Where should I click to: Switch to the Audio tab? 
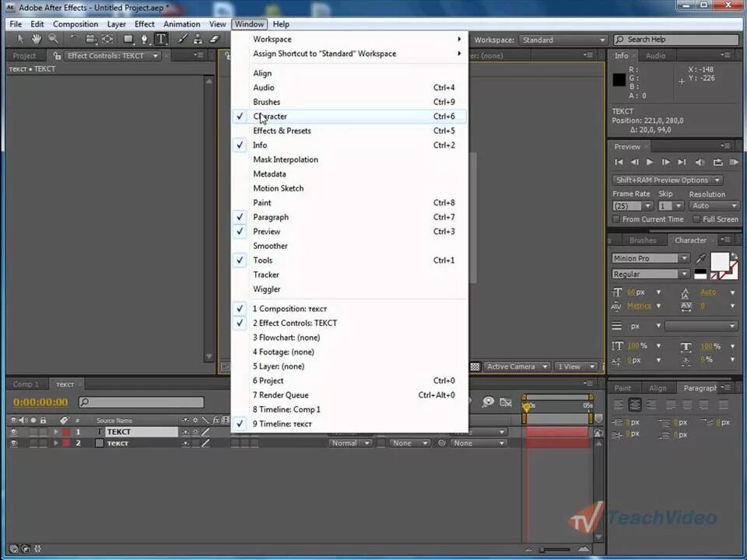click(x=655, y=56)
